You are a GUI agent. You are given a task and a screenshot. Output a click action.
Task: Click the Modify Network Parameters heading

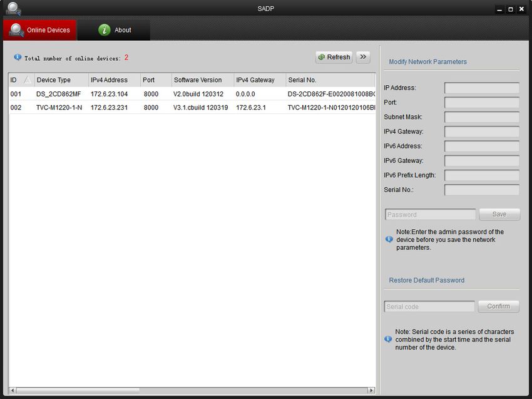(427, 62)
